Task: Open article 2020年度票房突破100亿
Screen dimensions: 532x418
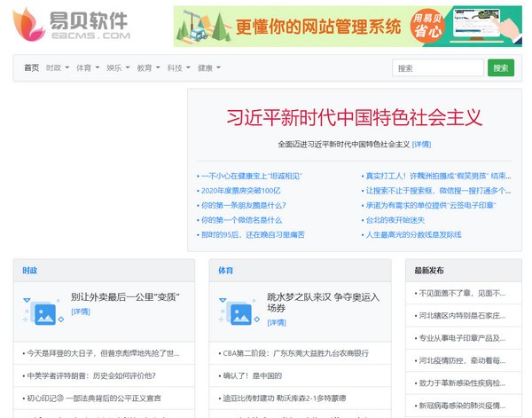Action: [x=240, y=191]
